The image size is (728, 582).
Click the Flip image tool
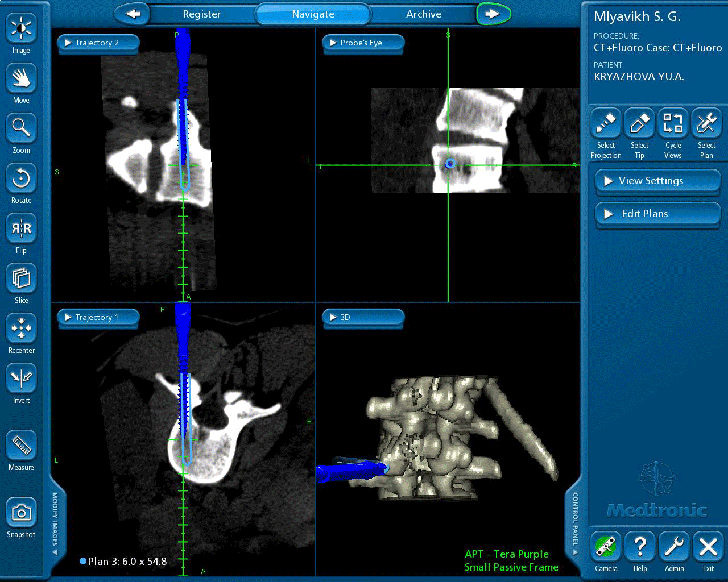pos(21,228)
